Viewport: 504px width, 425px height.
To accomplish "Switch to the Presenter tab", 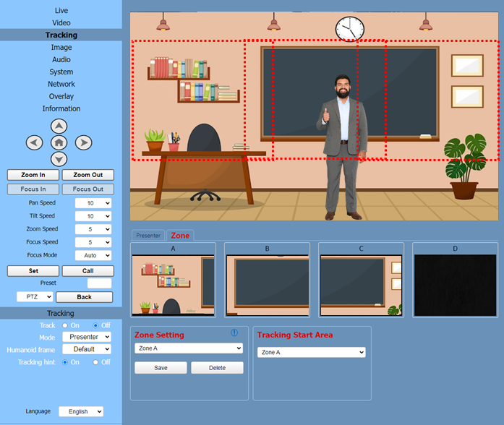I will [x=148, y=236].
